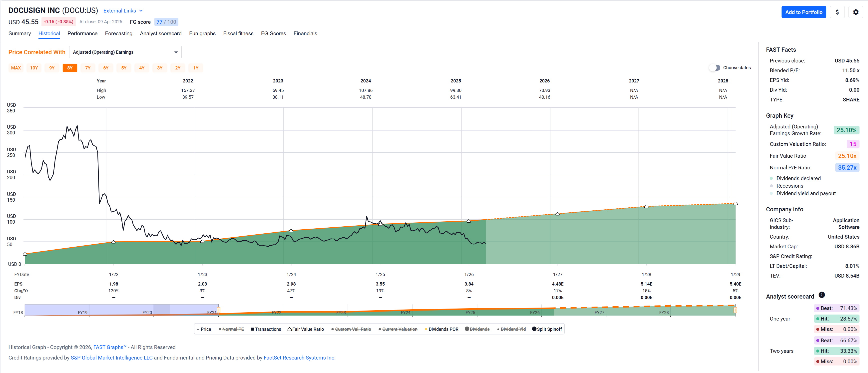Click the dollar sign currency icon

837,12
